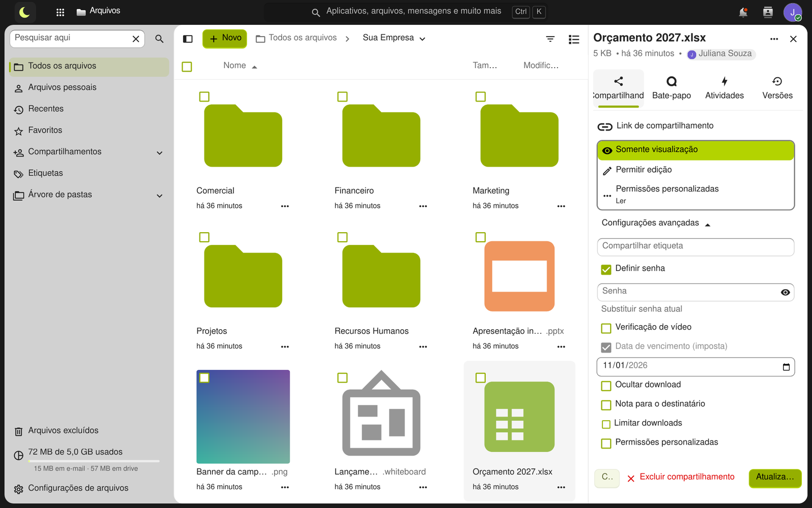
Task: Open the filter icon in toolbar
Action: (x=550, y=39)
